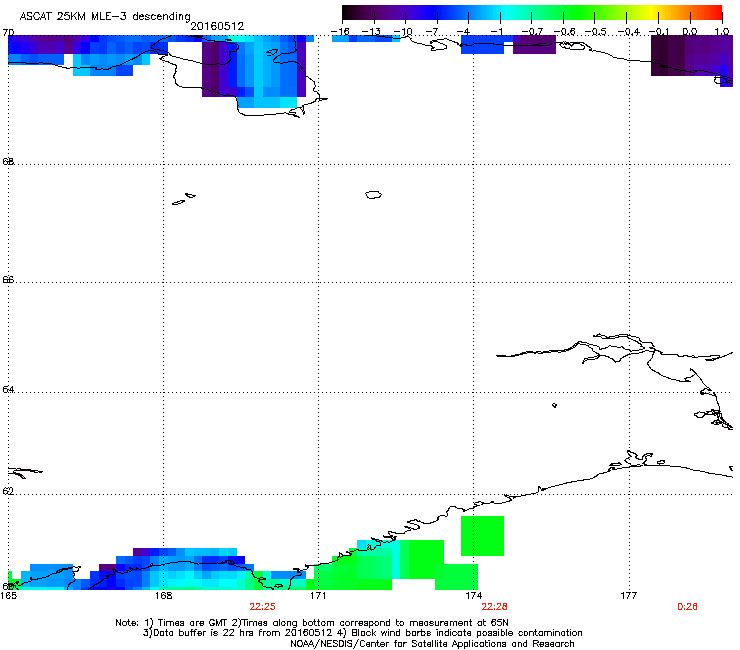This screenshot has height=650, width=740.
Task: Click the 62 latitude label
Action: click(x=8, y=491)
